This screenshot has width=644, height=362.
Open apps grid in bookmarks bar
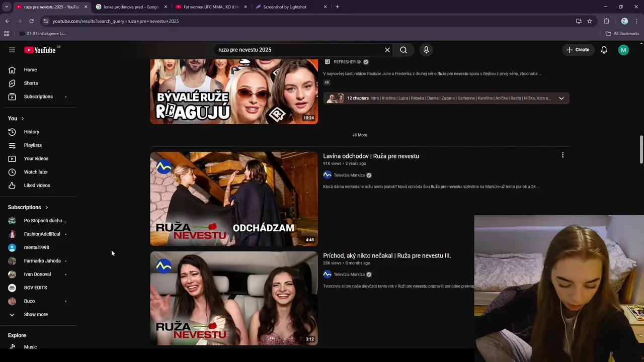(x=7, y=34)
